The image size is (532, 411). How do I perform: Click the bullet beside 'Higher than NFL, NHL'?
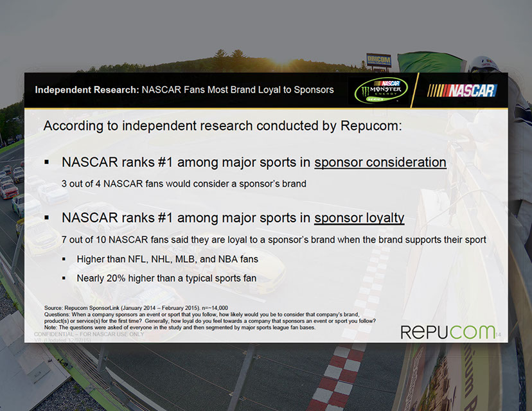(64, 259)
